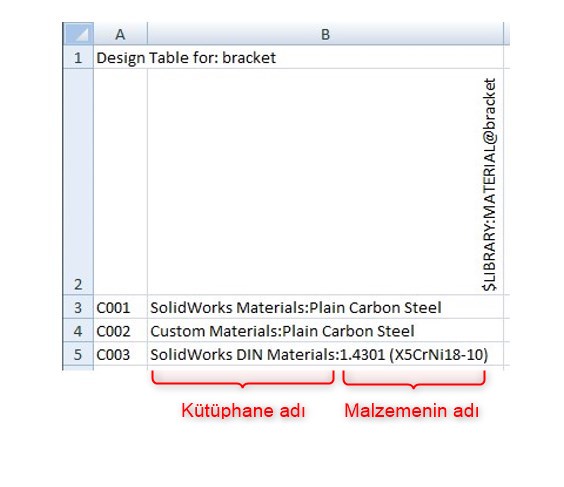
Task: Select row 5 header
Action: 78,354
